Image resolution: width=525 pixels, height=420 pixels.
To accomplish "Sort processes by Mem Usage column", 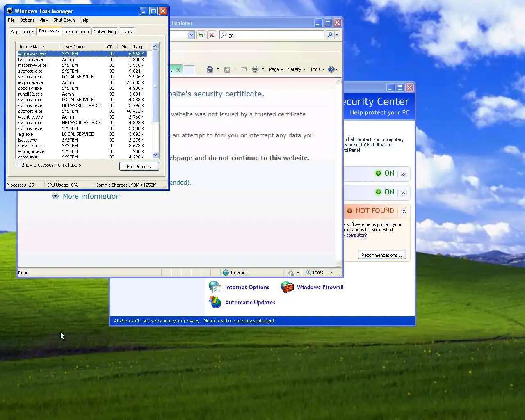I will click(x=132, y=47).
